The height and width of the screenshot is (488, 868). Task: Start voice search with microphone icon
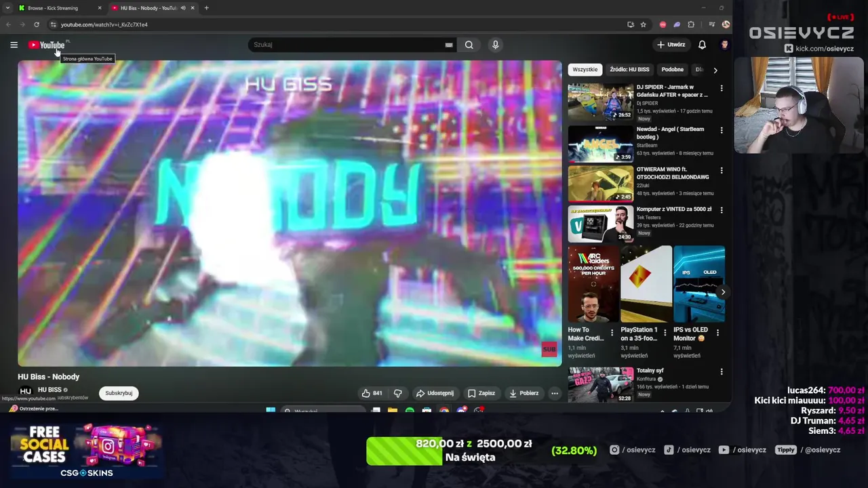click(496, 45)
